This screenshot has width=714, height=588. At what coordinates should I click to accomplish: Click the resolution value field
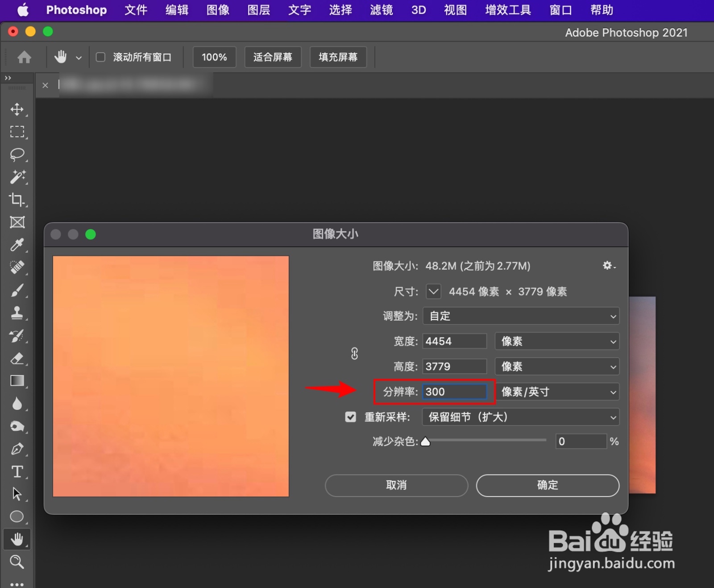[454, 392]
